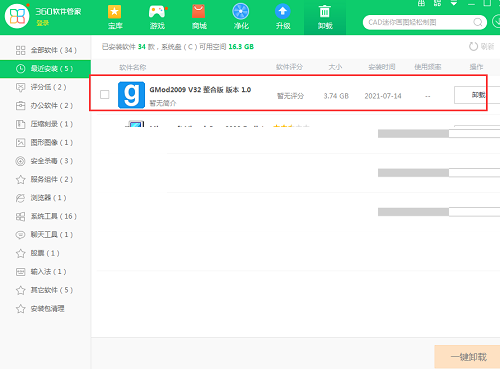This screenshot has height=369, width=500.
Task: Open the 宝库 star icon tab
Action: pyautogui.click(x=115, y=12)
